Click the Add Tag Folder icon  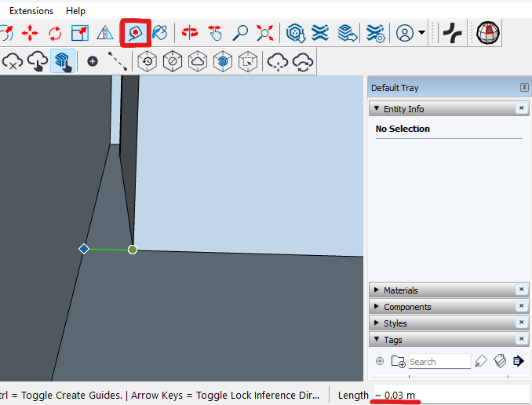[398, 361]
